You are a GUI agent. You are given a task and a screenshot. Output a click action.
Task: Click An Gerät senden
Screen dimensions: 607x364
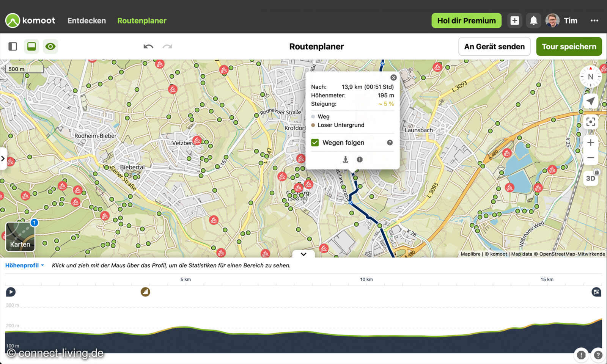click(494, 46)
